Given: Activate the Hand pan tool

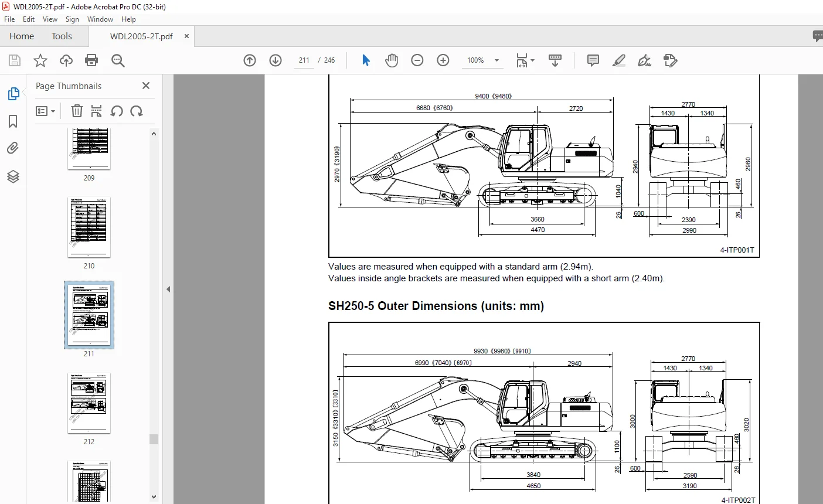Looking at the screenshot, I should tap(392, 60).
